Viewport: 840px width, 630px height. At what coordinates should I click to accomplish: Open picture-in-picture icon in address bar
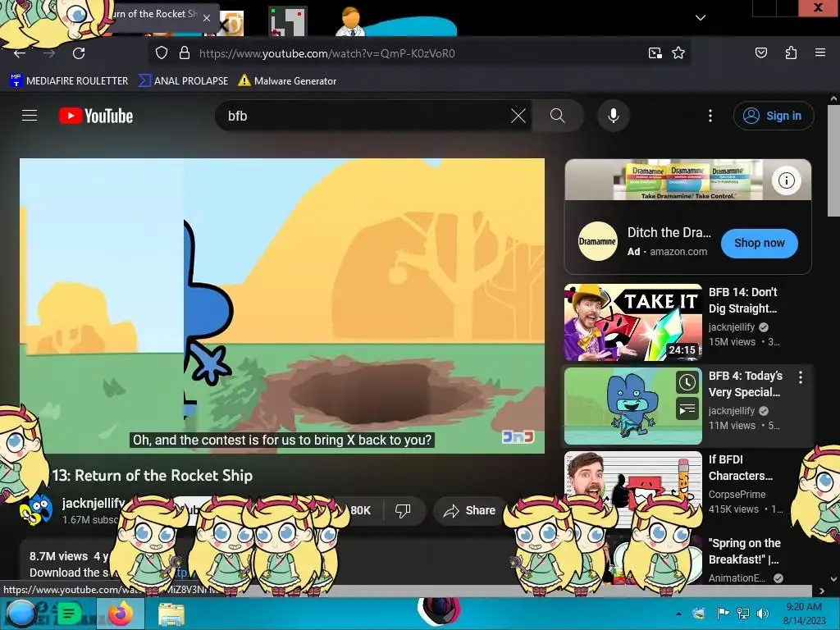pos(655,53)
